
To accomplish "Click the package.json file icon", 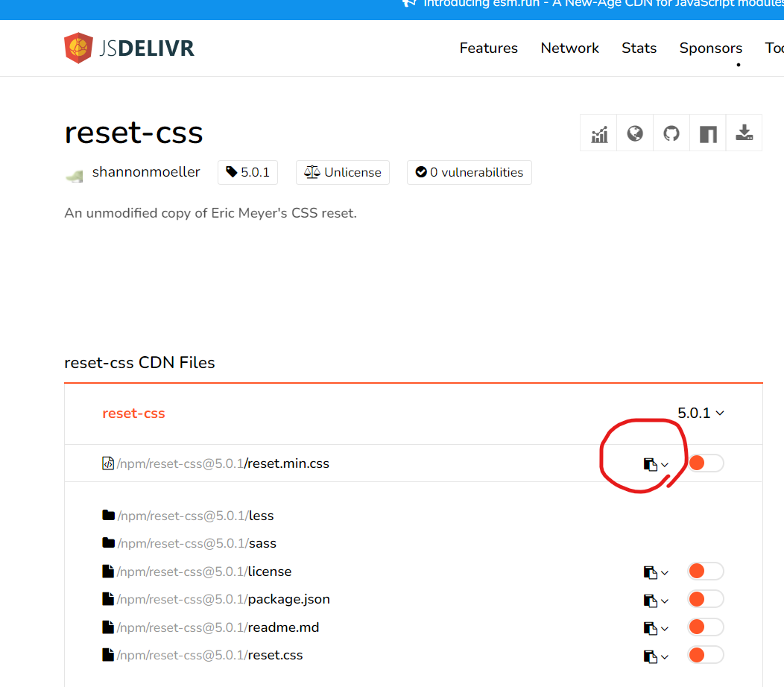I will tap(107, 599).
